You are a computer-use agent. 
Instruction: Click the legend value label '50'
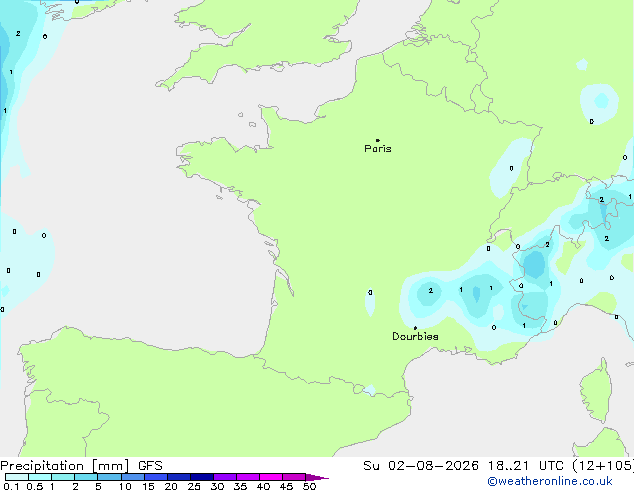pos(309,486)
